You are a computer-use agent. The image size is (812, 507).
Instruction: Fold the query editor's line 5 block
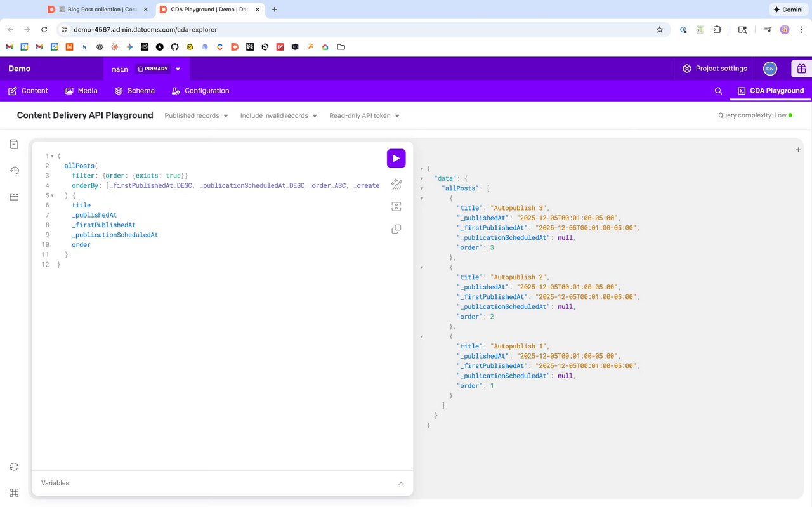pos(52,195)
